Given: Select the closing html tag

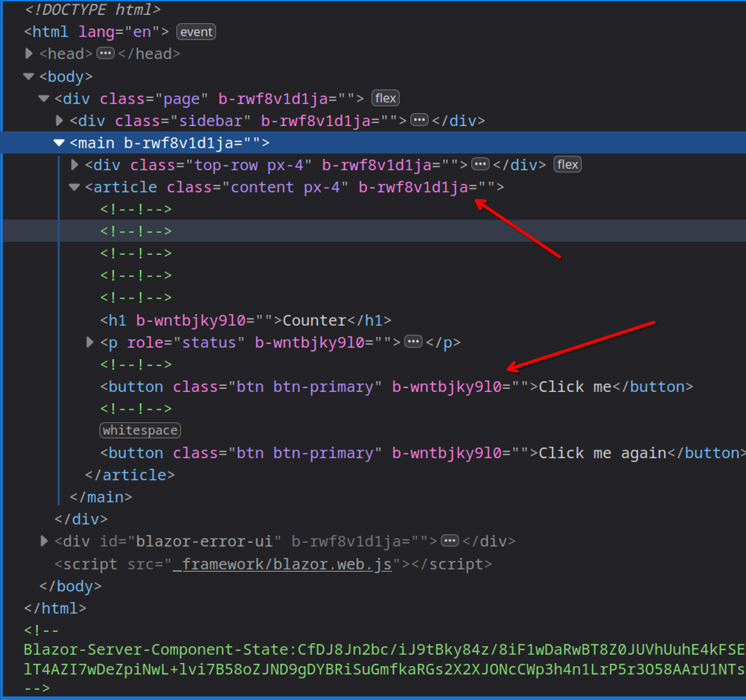Looking at the screenshot, I should tap(55, 609).
